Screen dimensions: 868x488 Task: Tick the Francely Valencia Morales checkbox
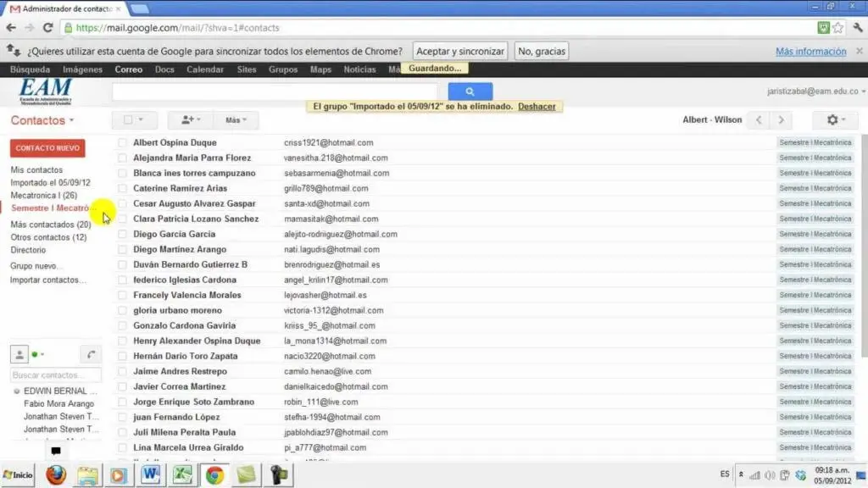(122, 295)
